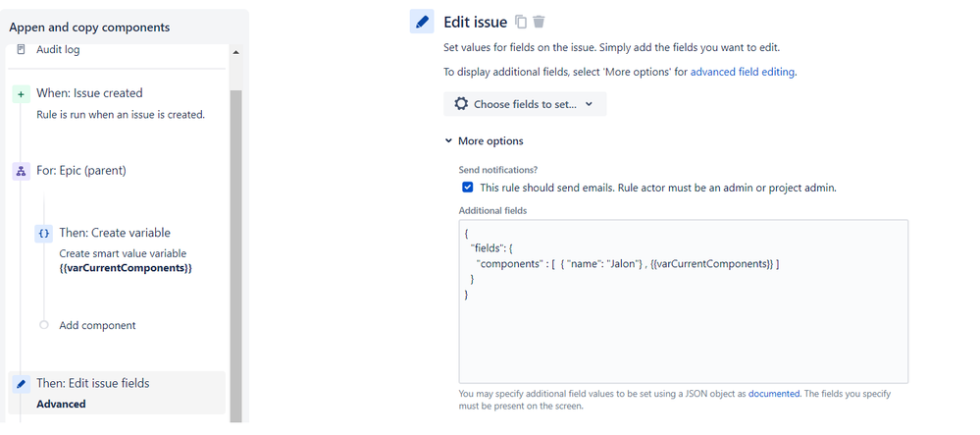This screenshot has width=980, height=435.
Task: Click the gear icon in Choose fields to set
Action: pos(461,104)
